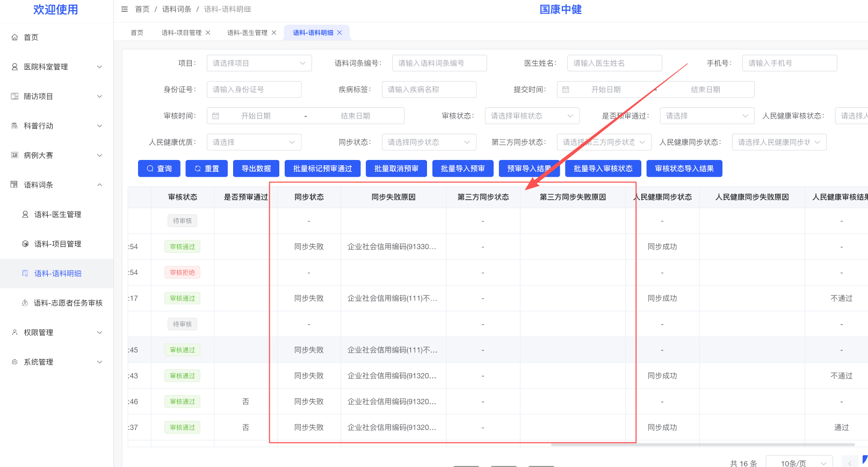Open the 第三方同步状态 dropdown
Screen dimensions: 868x467
(604, 142)
